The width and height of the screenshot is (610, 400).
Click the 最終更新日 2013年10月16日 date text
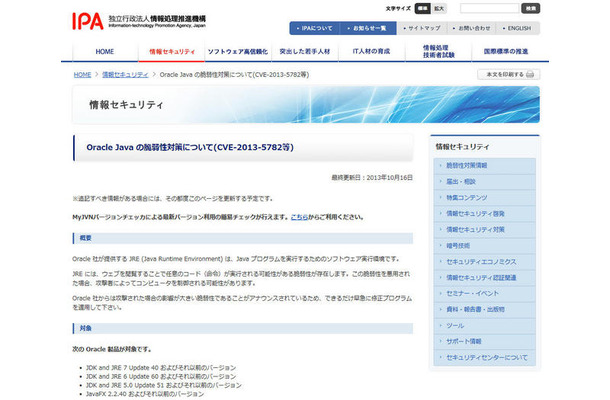tap(372, 177)
